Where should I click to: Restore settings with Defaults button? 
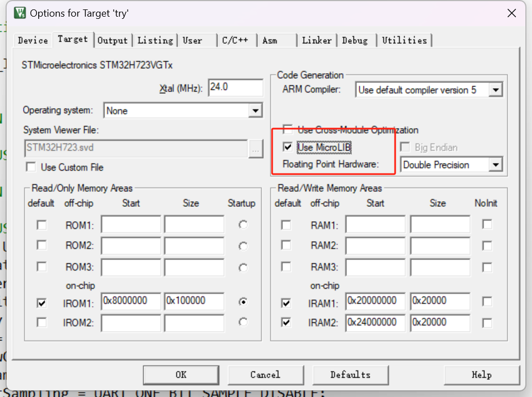[x=350, y=375]
